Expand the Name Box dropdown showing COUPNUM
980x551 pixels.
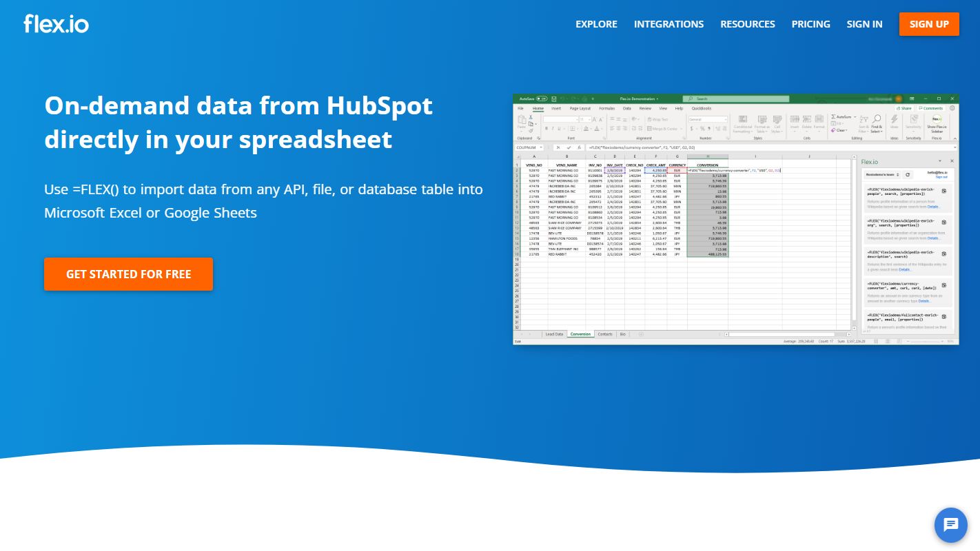541,147
